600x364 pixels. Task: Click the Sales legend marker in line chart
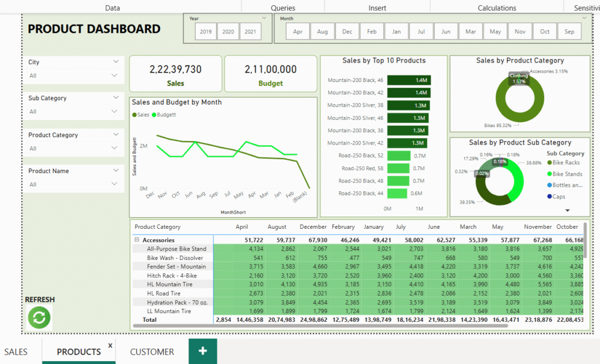134,115
